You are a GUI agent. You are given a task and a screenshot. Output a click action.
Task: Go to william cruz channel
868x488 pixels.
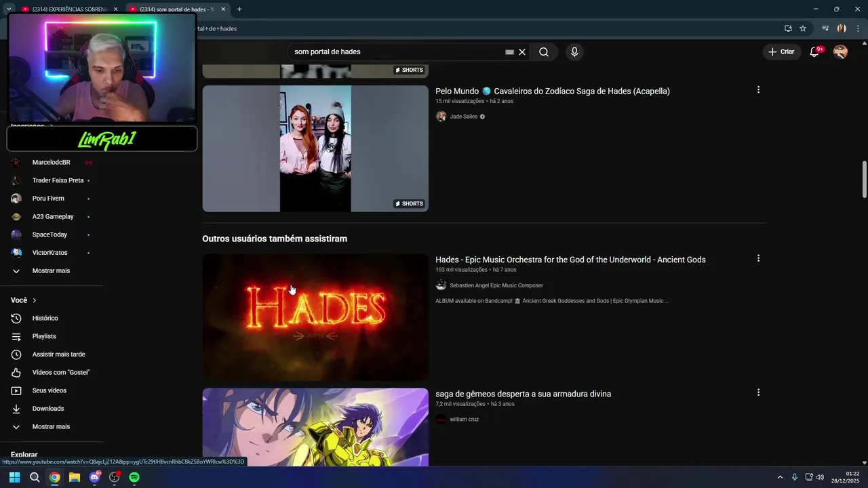[465, 420]
